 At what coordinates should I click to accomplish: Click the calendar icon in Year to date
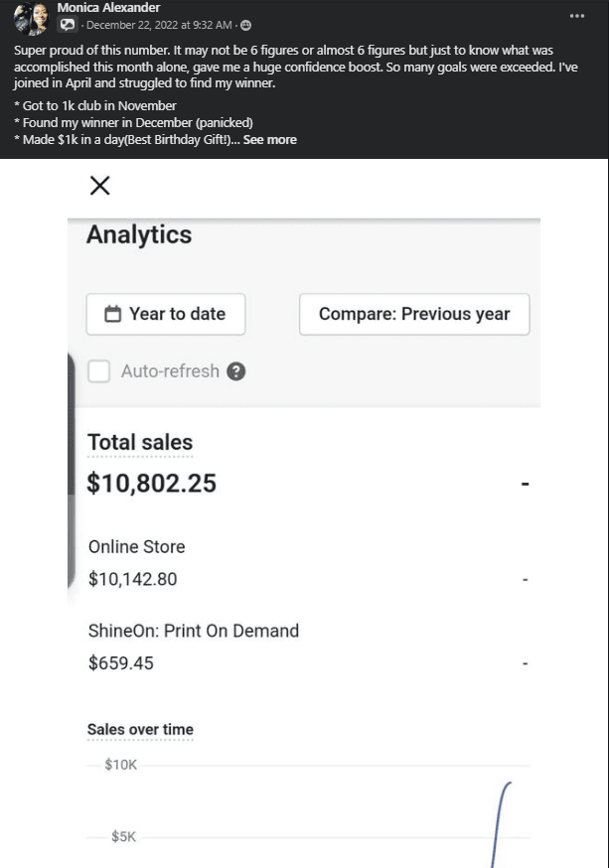coord(113,314)
